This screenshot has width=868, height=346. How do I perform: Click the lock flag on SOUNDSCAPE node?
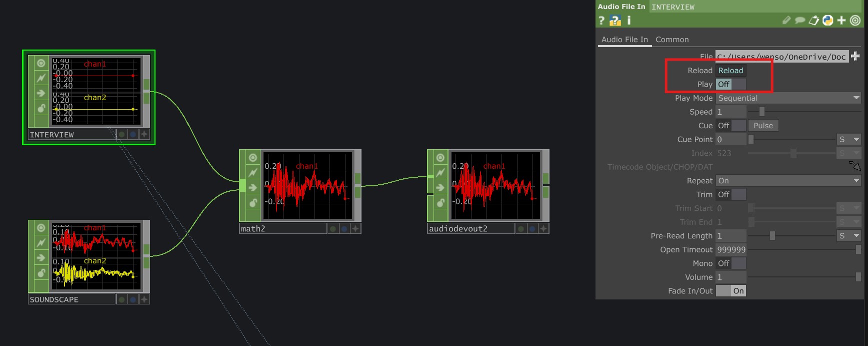point(41,273)
